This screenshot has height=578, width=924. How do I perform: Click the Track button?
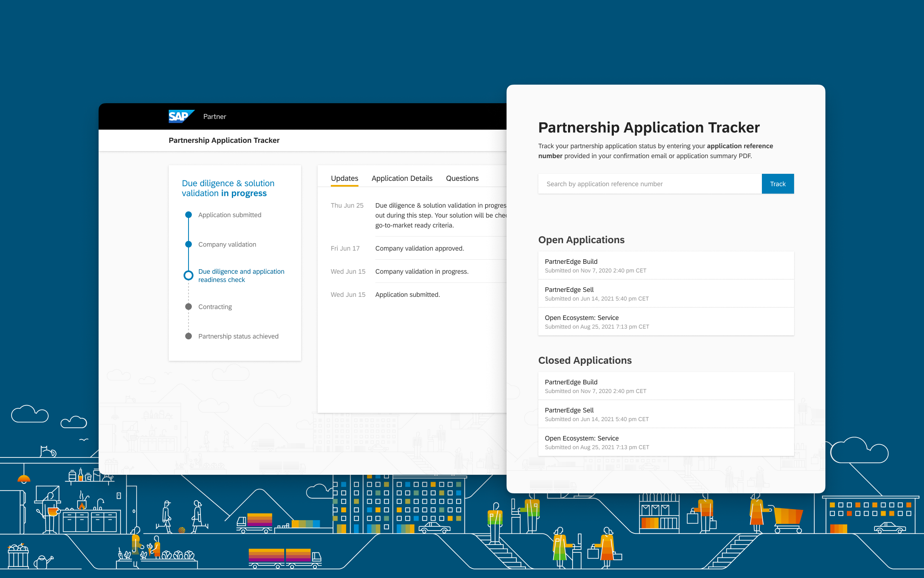(x=778, y=184)
